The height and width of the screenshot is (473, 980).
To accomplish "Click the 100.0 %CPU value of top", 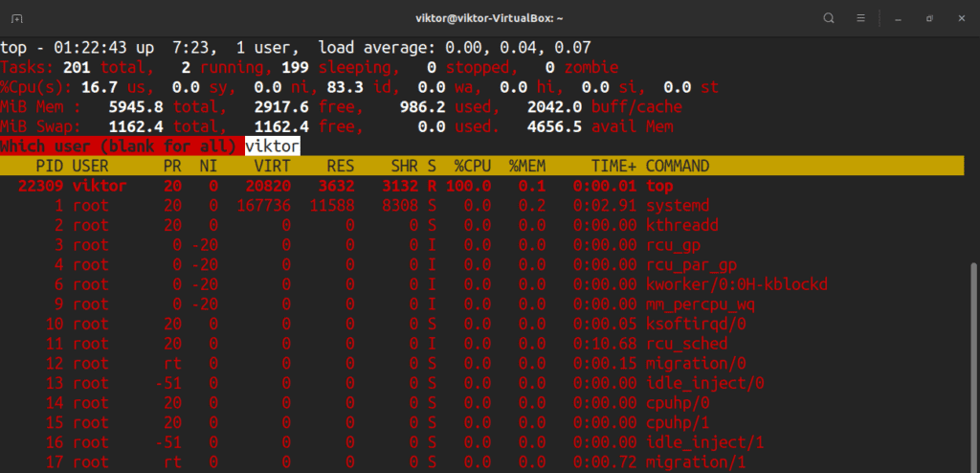I will click(x=468, y=187).
